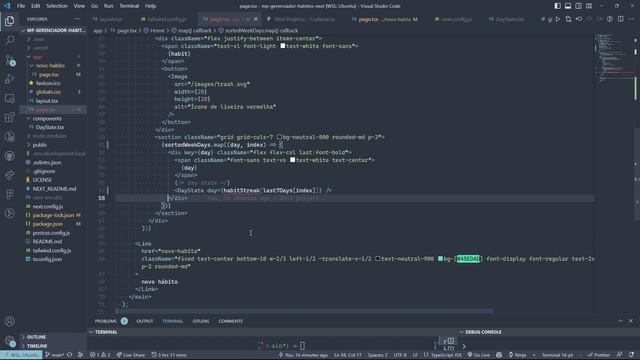Screen dimensions: 640x360
Task: Click the bg-neutral-800 color swatch
Action: tap(280, 137)
